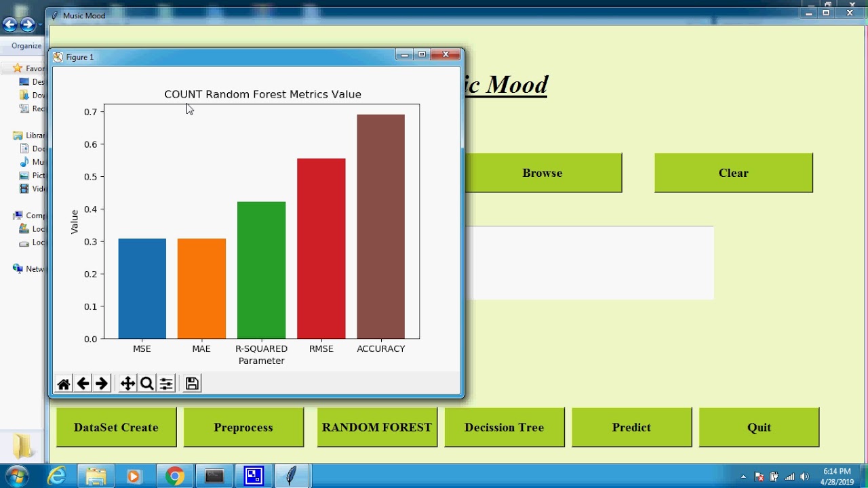Go forward to next plot view
This screenshot has height=488, width=868.
coord(102,384)
